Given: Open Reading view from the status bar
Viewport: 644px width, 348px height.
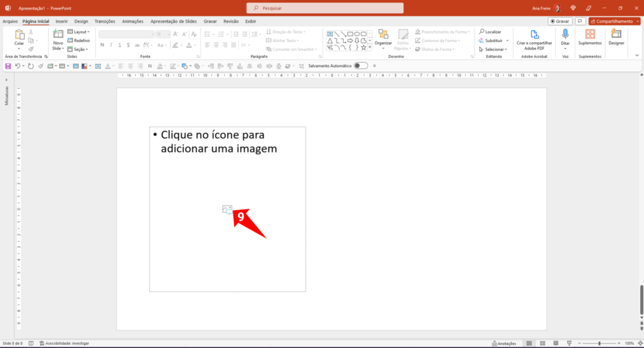Looking at the screenshot, I should 555,344.
